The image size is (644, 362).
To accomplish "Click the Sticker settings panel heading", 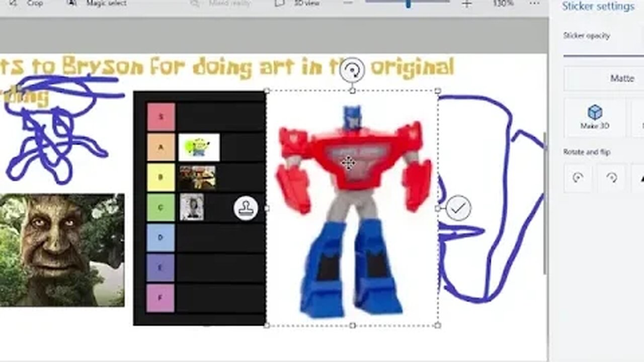I will click(x=598, y=7).
